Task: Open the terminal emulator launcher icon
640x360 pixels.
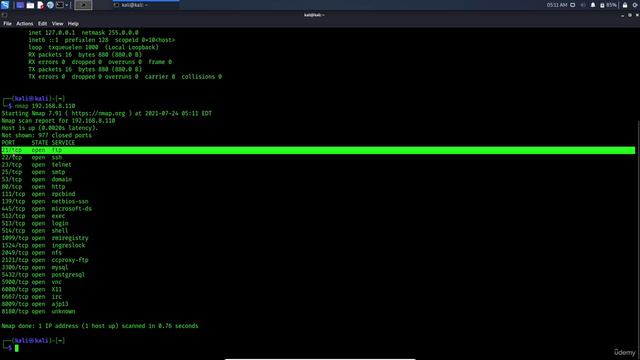Action: (x=60, y=5)
